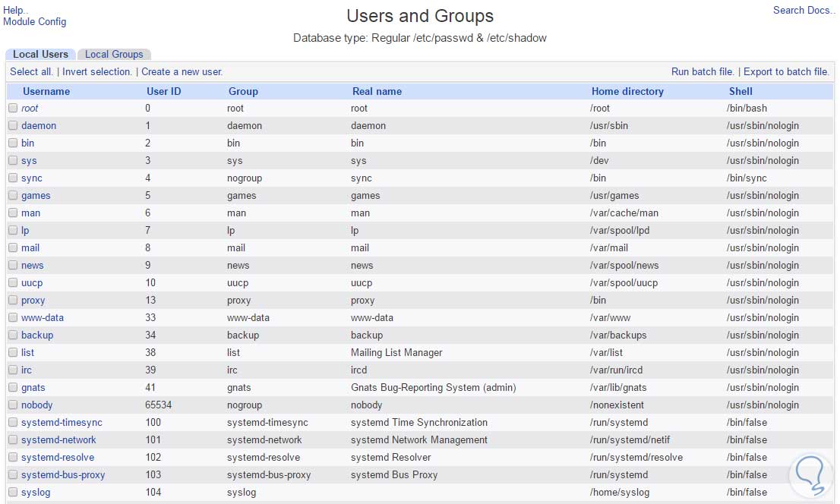Click the Home directory column header
Image resolution: width=840 pixels, height=504 pixels.
(627, 91)
